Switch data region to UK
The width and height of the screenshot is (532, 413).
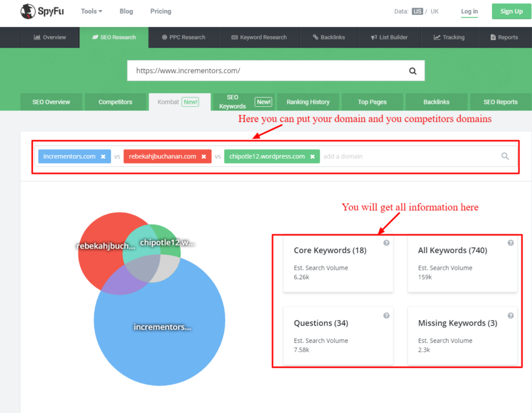click(434, 11)
